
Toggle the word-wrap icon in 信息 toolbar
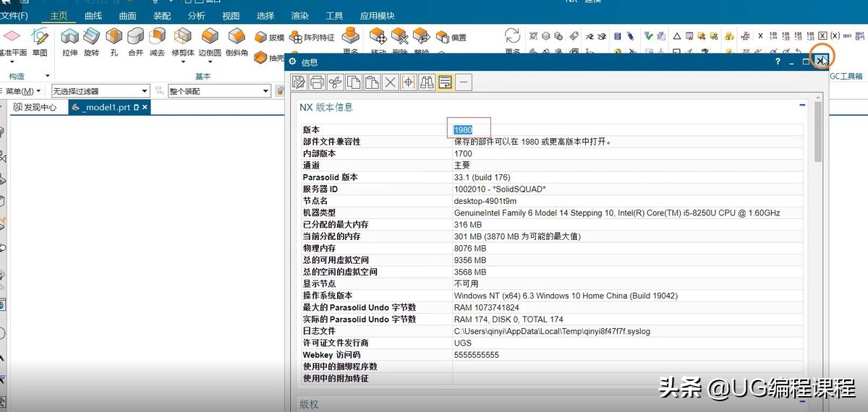pyautogui.click(x=445, y=82)
